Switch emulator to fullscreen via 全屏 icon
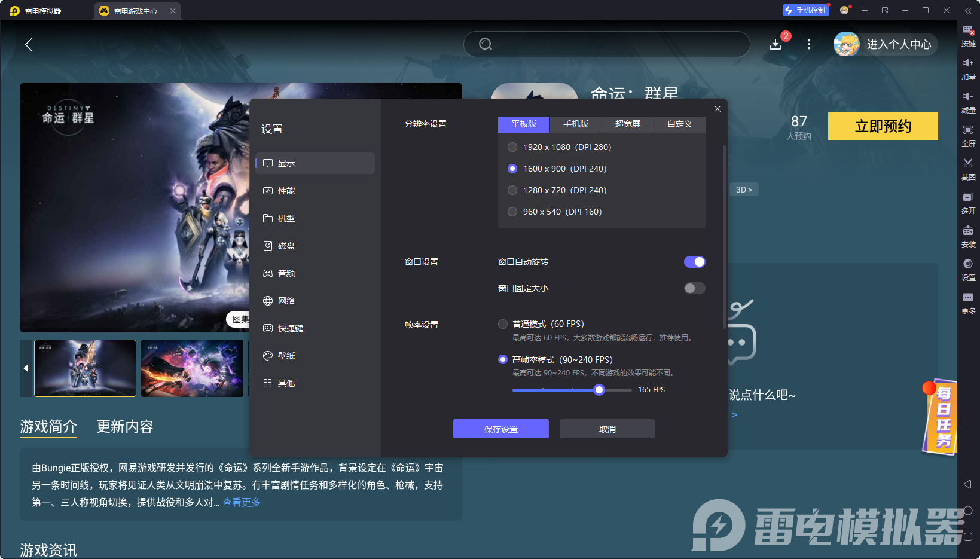980x559 pixels. [969, 136]
